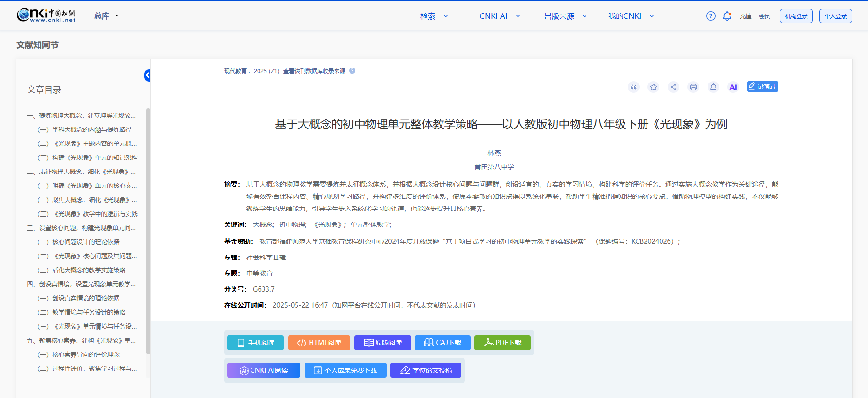Select outline item 核心问题设计的理论依据
The image size is (868, 398).
tap(85, 242)
